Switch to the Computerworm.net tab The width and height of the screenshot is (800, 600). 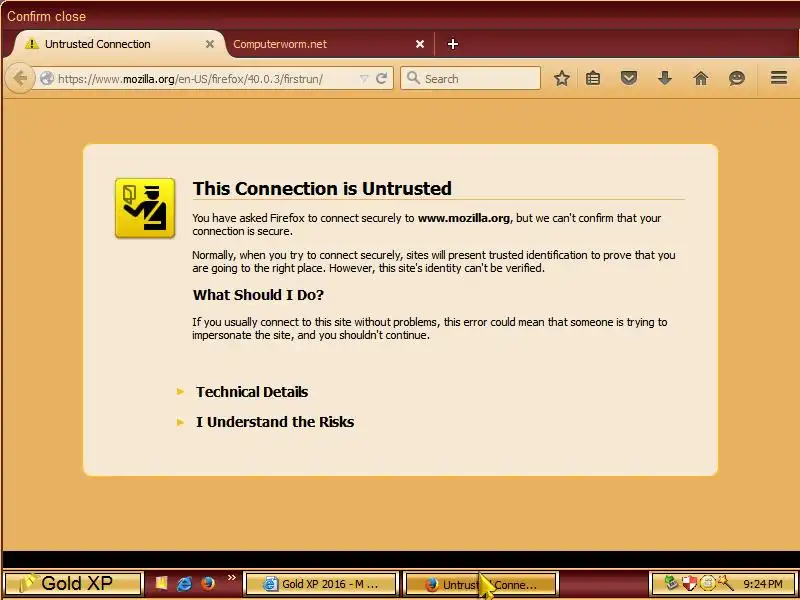(329, 44)
